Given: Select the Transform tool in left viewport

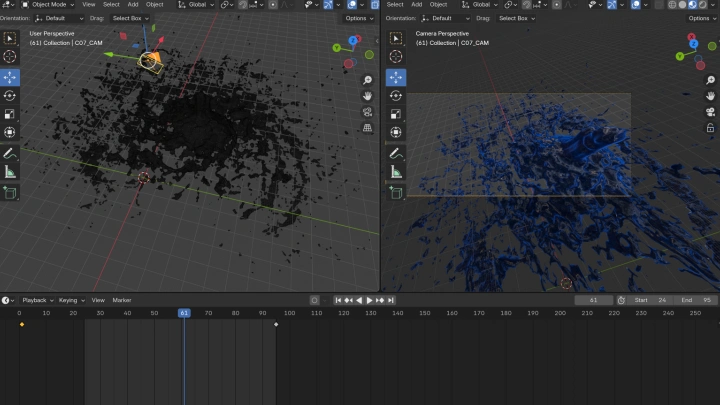Looking at the screenshot, I should (10, 132).
